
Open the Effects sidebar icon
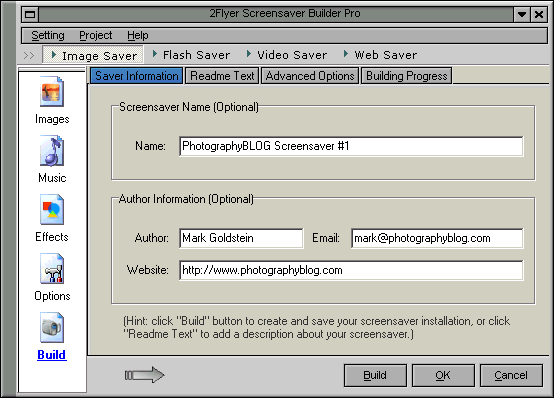(52, 210)
